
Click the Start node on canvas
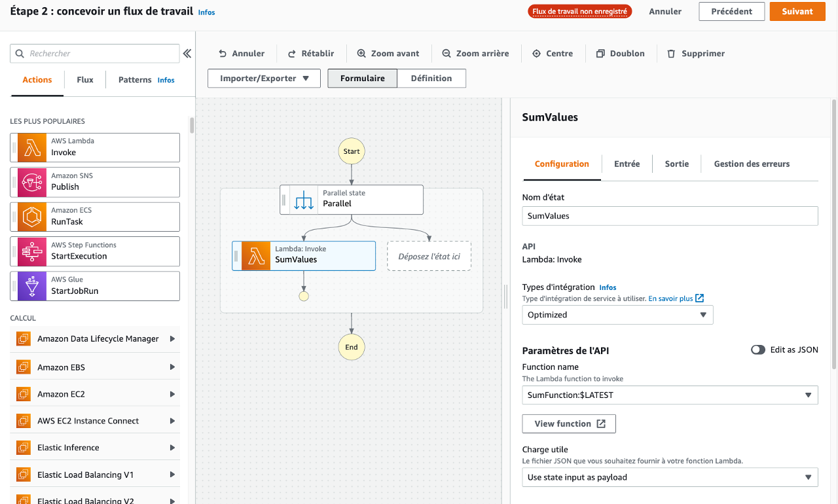352,151
